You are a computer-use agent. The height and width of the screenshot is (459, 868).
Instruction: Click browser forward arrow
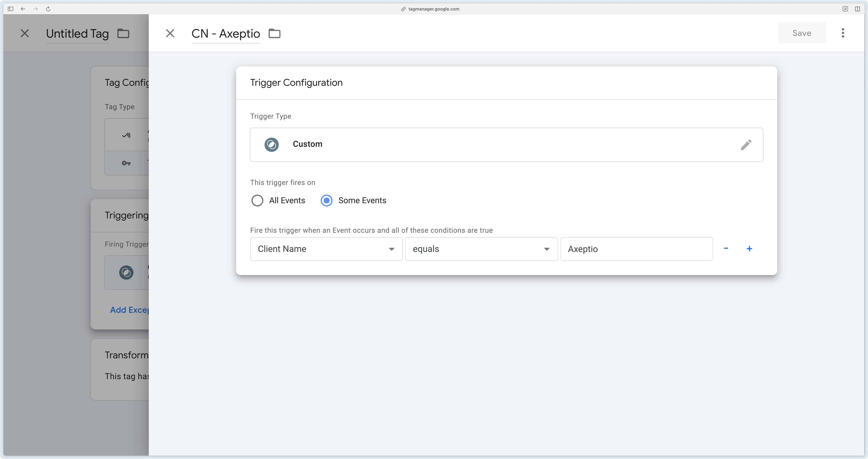tap(35, 9)
